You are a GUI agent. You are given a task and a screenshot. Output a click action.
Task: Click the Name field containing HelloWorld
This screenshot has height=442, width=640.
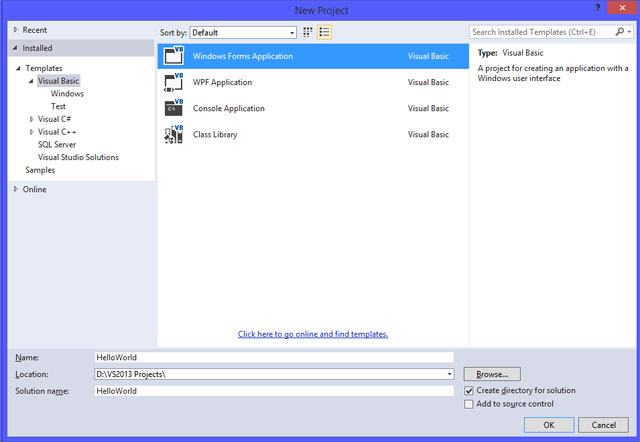pos(274,357)
